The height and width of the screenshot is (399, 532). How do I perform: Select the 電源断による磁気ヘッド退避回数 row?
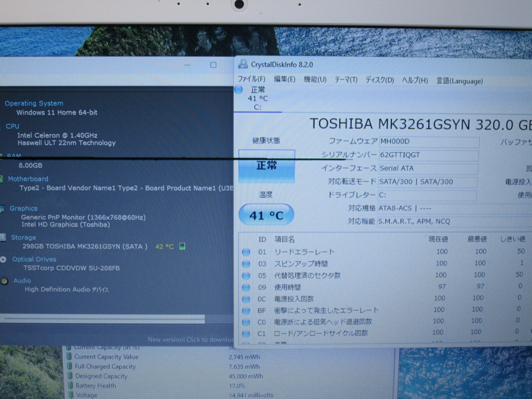(x=385, y=322)
